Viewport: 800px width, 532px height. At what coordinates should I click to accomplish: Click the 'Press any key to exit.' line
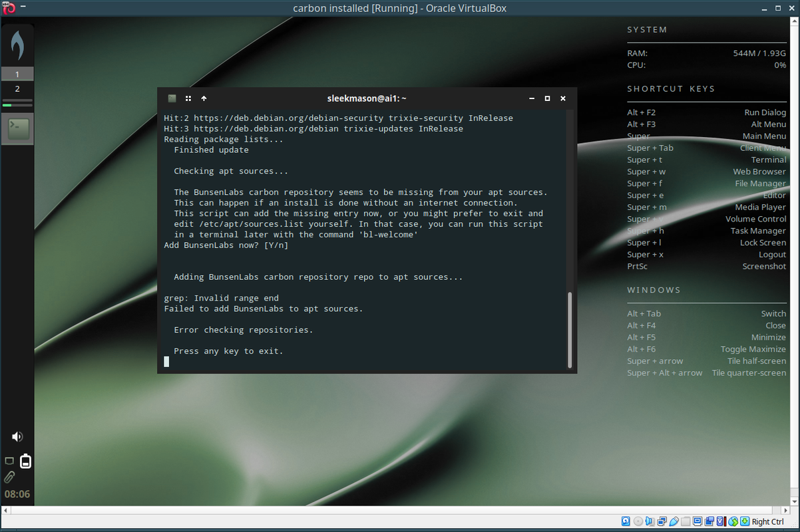point(228,351)
